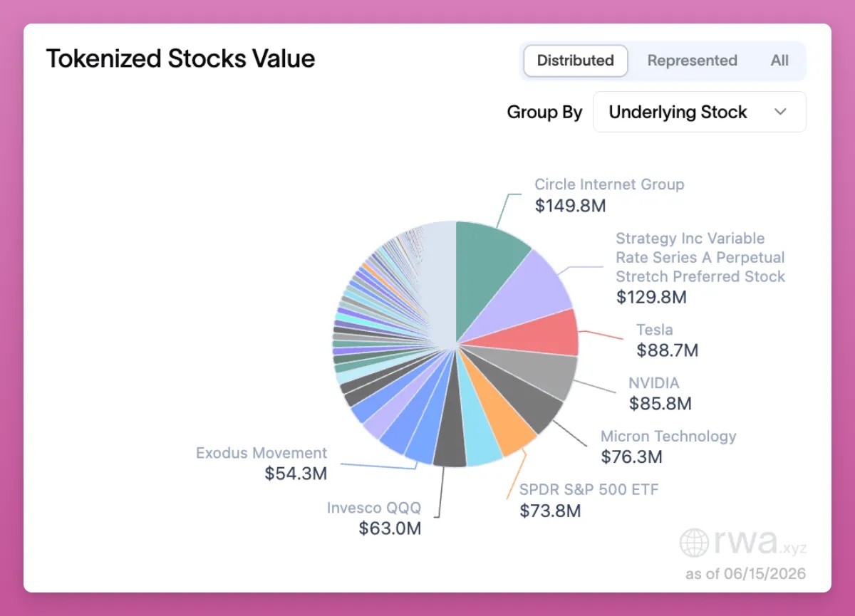855x616 pixels.
Task: Click the rwa.xyz watermark text
Action: (760, 543)
